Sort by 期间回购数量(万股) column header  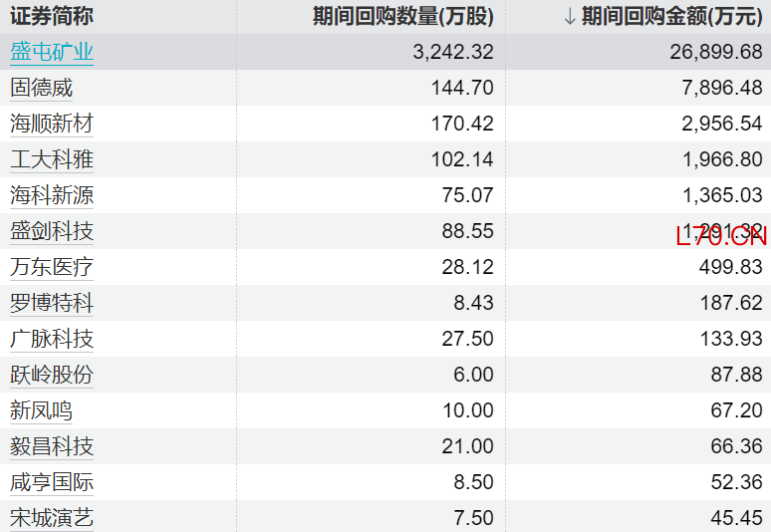click(x=402, y=16)
